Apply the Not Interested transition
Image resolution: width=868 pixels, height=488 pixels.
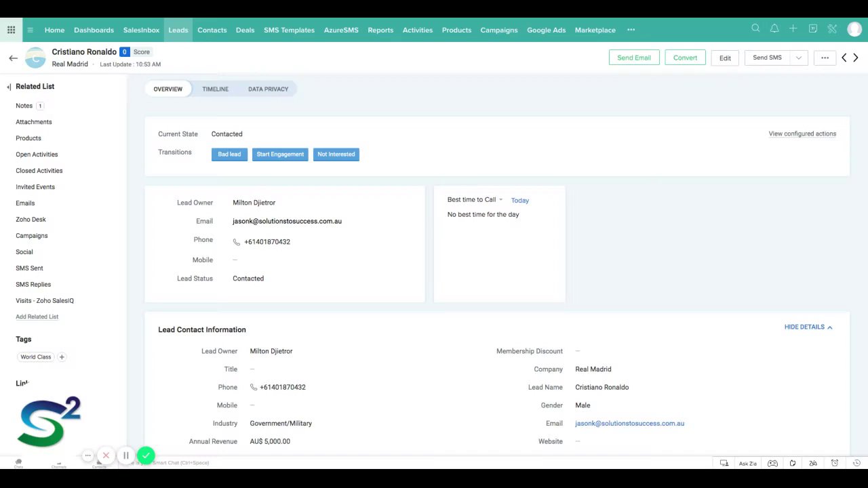(x=336, y=155)
